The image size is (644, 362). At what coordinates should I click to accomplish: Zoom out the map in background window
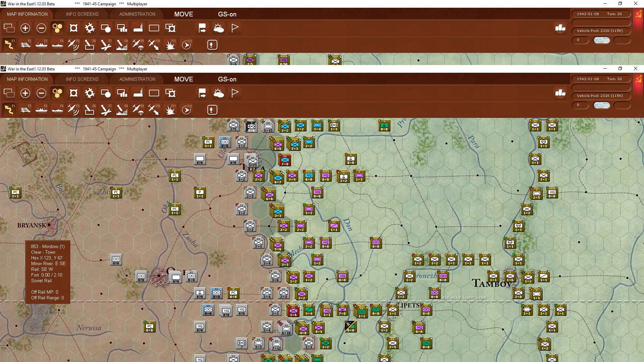[41, 28]
